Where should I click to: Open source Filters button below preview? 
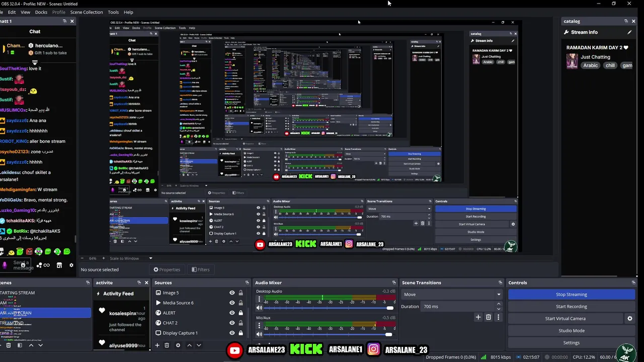[x=200, y=269]
